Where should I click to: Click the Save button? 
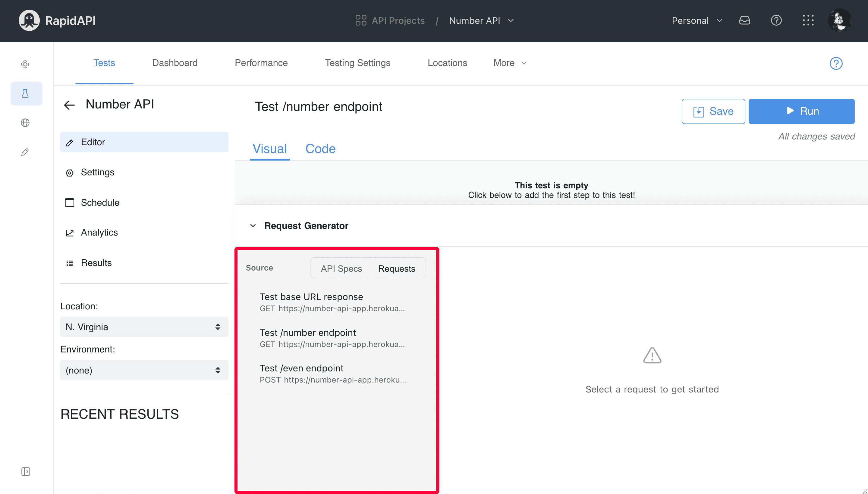713,111
